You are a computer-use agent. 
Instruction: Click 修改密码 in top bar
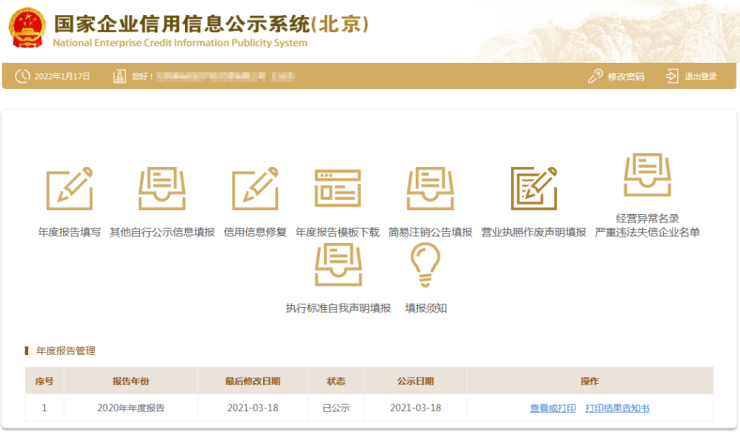click(x=625, y=77)
